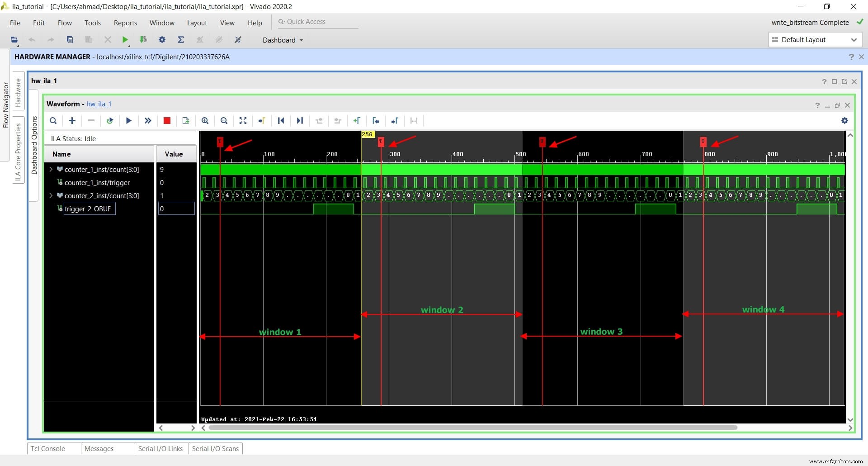
Task: Click the Zoom Fit icon
Action: (x=243, y=121)
